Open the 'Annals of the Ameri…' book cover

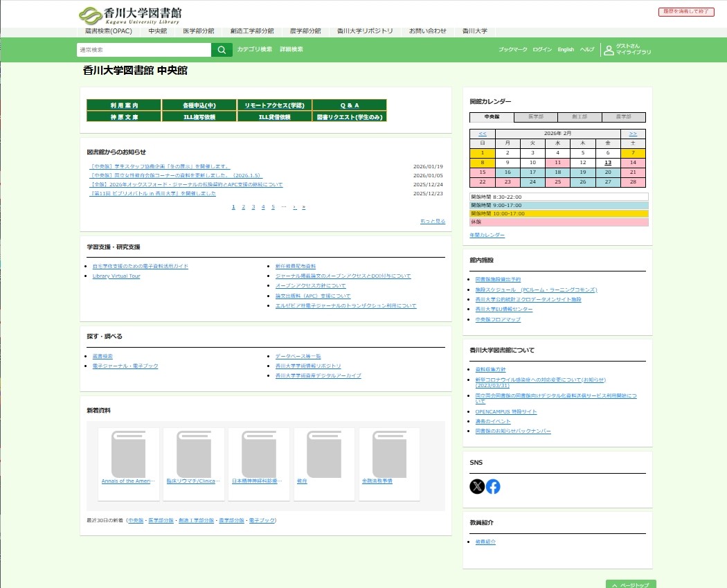click(x=129, y=454)
